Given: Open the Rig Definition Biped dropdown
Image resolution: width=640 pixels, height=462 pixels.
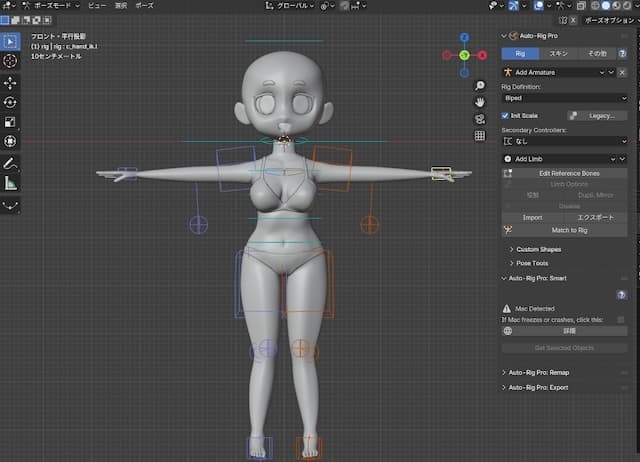Looking at the screenshot, I should (x=565, y=99).
